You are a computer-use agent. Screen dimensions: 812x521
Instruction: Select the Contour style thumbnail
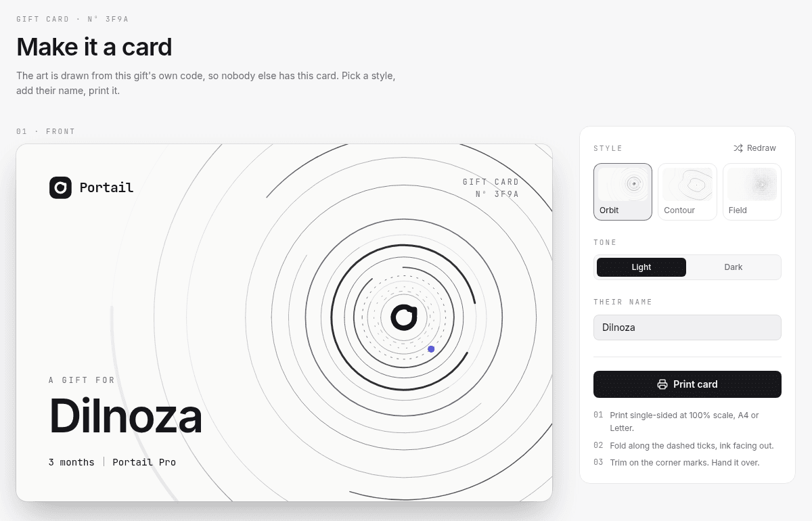tap(687, 191)
